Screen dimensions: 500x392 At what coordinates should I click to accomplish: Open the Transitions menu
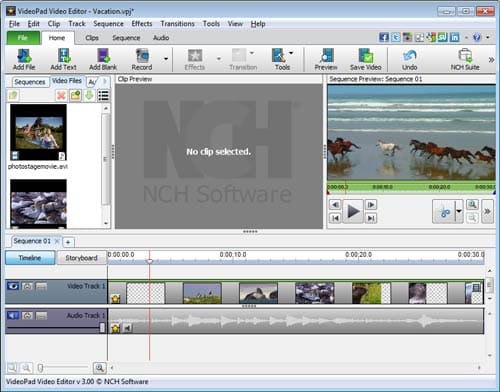(177, 24)
